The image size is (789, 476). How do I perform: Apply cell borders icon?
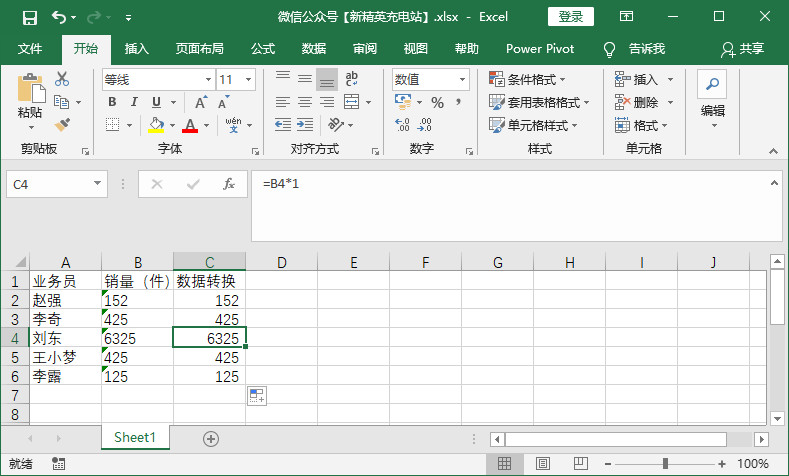113,124
